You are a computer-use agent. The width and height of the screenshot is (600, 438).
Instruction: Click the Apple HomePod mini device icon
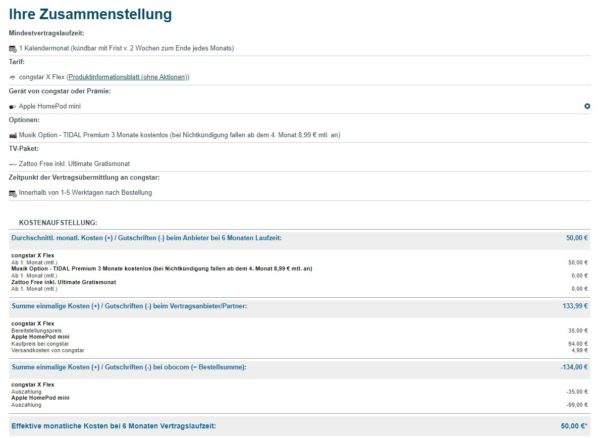pos(12,105)
